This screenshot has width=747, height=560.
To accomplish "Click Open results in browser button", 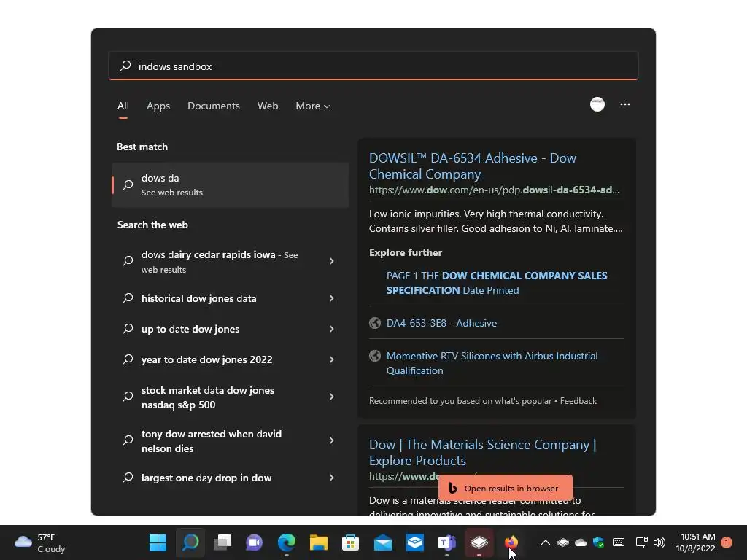I will tap(505, 488).
